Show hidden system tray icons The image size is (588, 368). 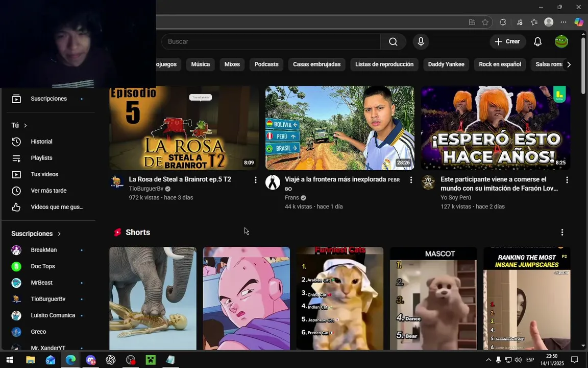pos(488,360)
